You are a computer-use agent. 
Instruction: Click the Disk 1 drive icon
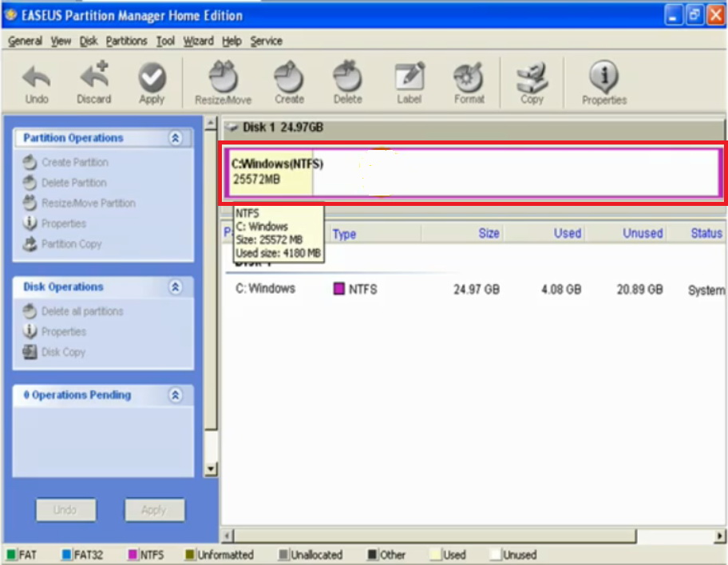[x=232, y=127]
